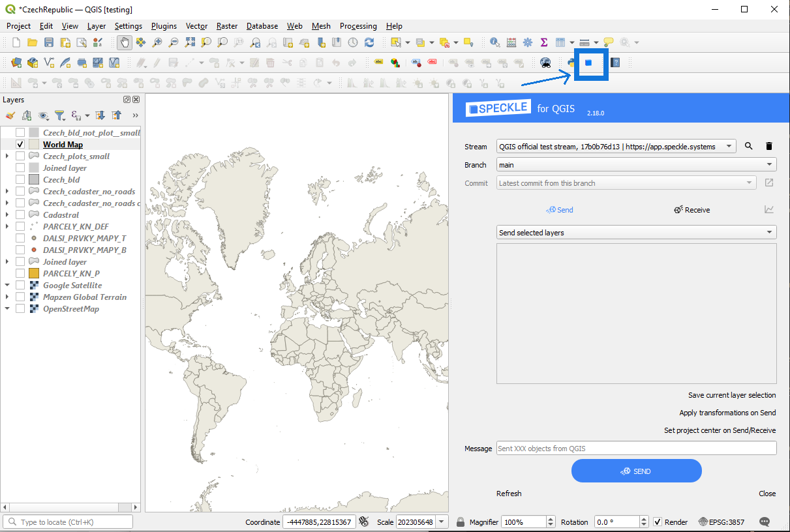This screenshot has width=790, height=532.
Task: Enable the PARCELY_KN_P layer checkbox
Action: [x=20, y=274]
